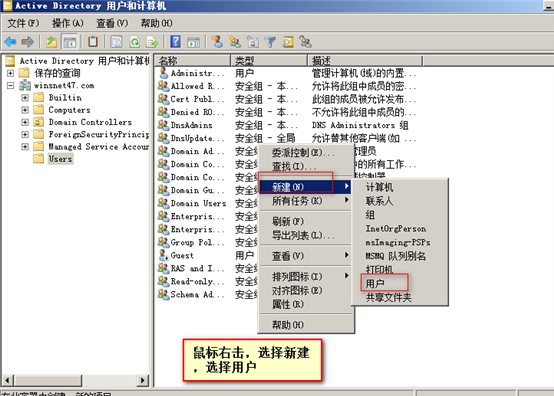The width and height of the screenshot is (554, 396).
Task: Collapse the winsnet47.com tree node
Action: [x=11, y=85]
